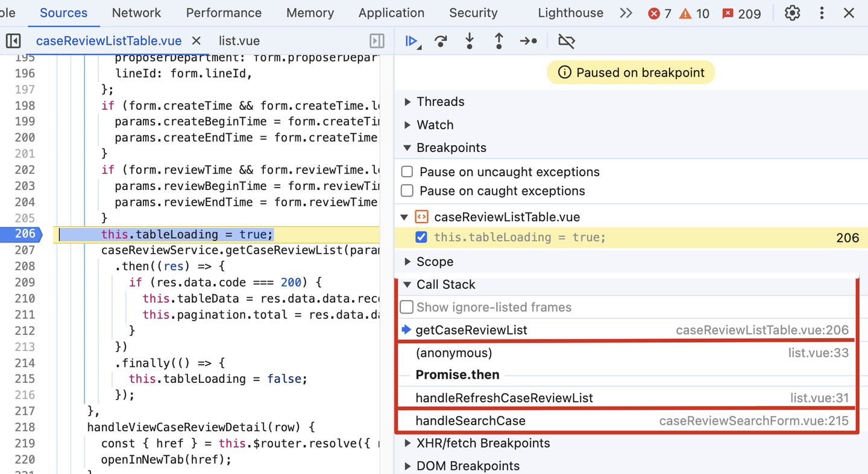Screen dimensions: 868x474
Task: Switch to the Network tab
Action: [x=137, y=13]
